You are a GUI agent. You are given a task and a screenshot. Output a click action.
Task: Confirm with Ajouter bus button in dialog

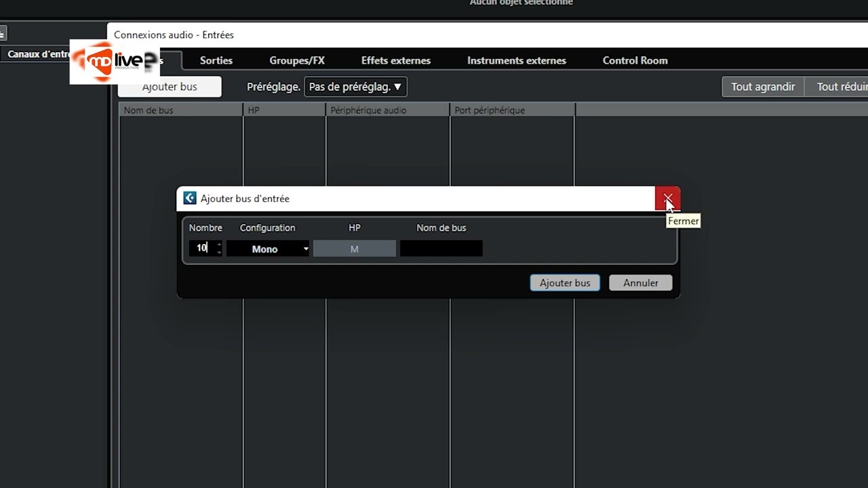point(565,283)
